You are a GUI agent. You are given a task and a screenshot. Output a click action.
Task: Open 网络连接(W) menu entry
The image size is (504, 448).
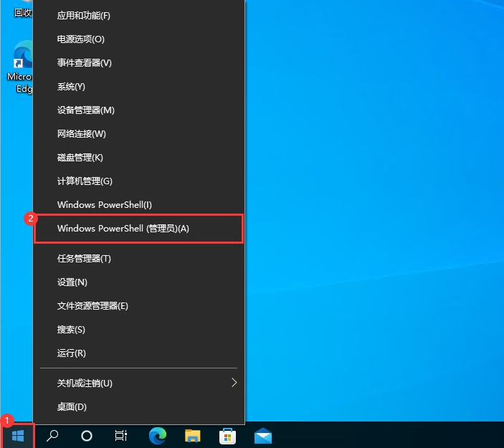click(139, 134)
